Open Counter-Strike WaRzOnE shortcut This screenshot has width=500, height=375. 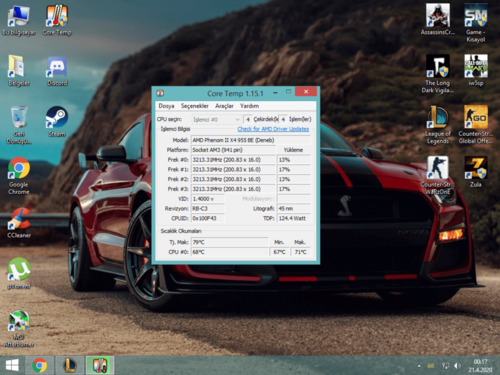coord(438,176)
